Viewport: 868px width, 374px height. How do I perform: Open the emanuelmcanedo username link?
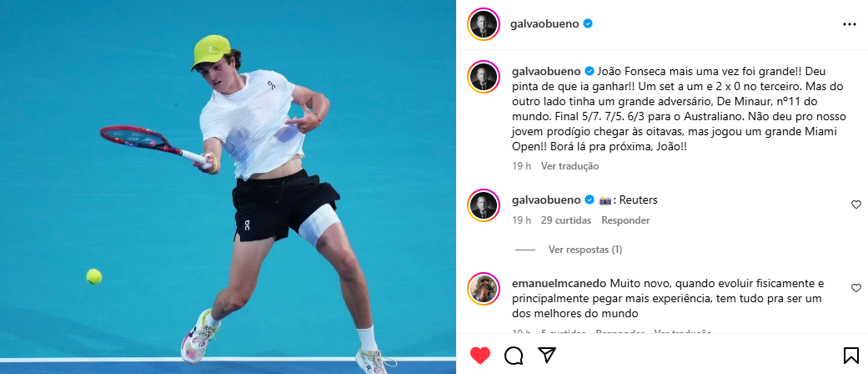[559, 284]
